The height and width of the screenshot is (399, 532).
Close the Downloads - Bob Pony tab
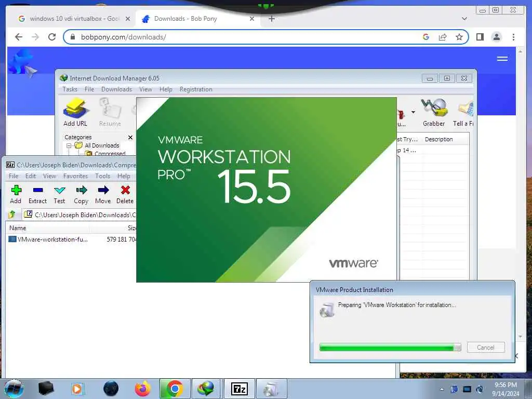252,19
